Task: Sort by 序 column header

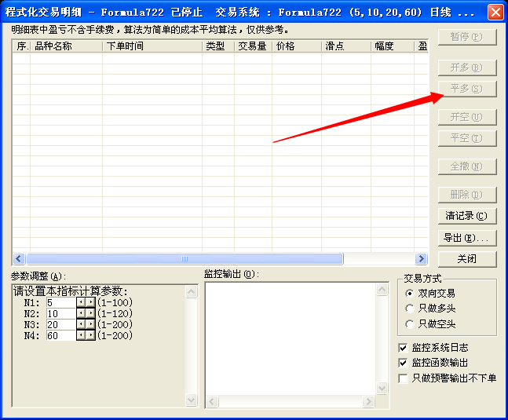Action: coord(21,46)
